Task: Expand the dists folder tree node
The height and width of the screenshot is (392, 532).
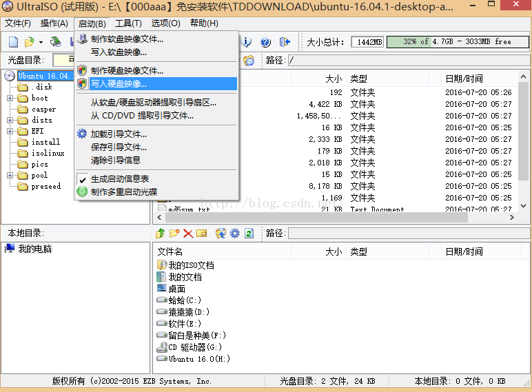Action: 10,120
